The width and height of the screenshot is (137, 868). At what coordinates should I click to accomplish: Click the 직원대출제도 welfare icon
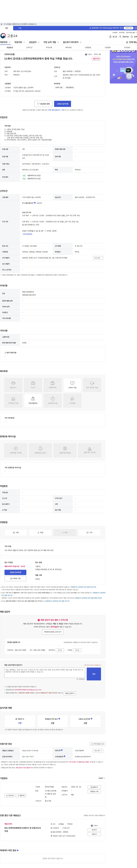[x=33, y=401]
